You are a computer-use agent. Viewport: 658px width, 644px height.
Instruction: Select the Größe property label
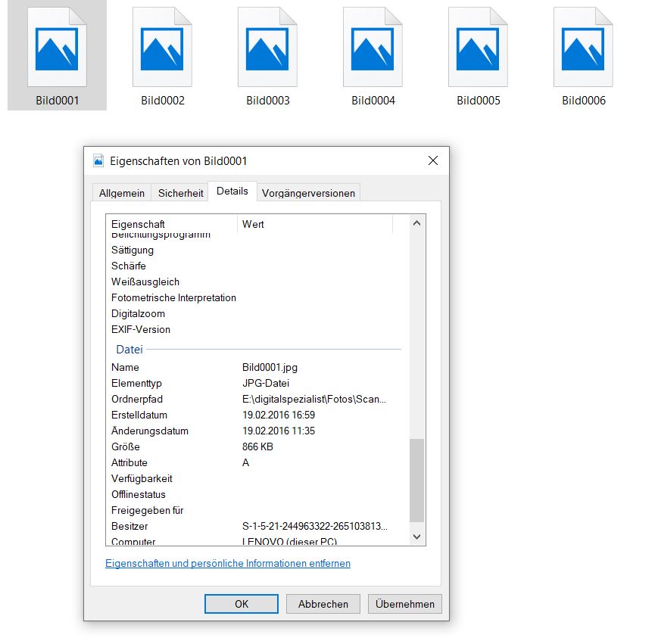click(126, 447)
